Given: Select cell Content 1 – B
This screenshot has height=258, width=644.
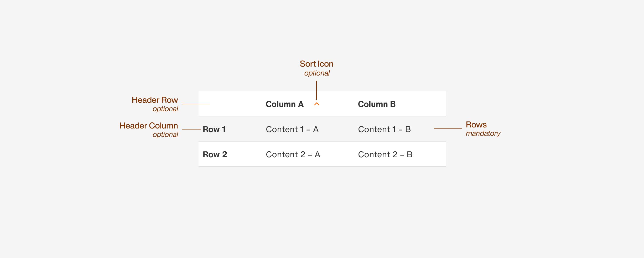Looking at the screenshot, I should point(385,129).
